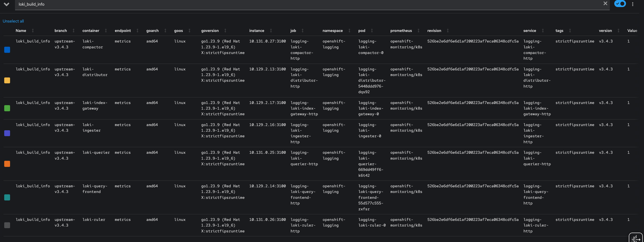Disable the loki_build_info query switch

620,4
